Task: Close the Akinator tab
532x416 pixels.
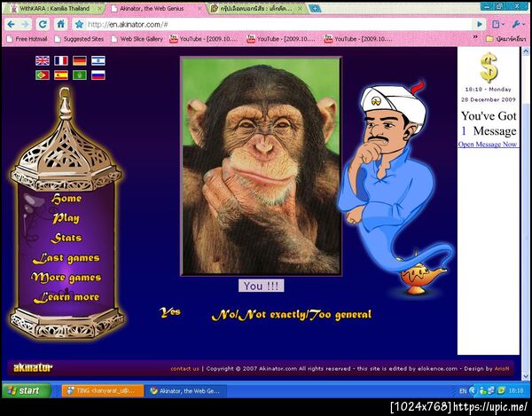Action: (x=200, y=9)
